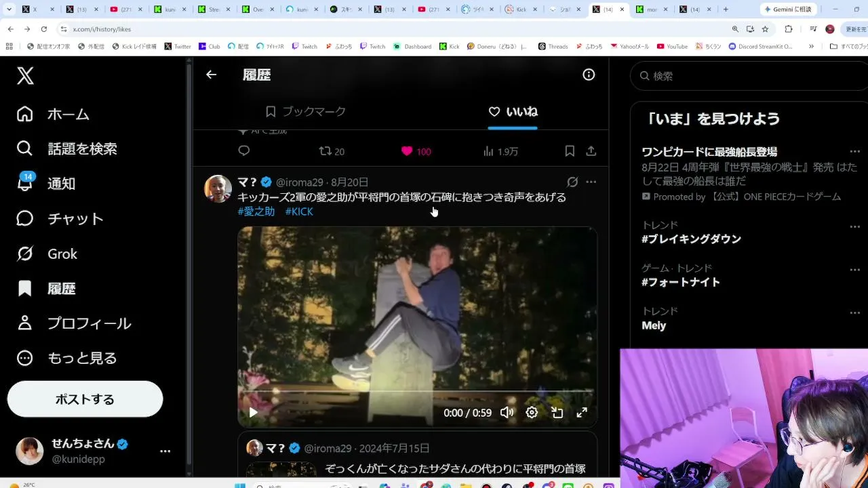Mute the video volume
The image size is (868, 488).
coord(507,412)
